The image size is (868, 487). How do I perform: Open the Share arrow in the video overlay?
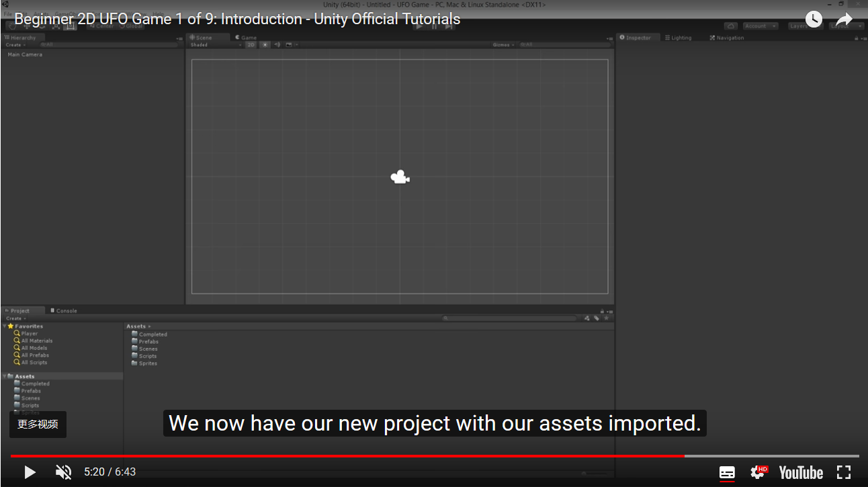[844, 19]
